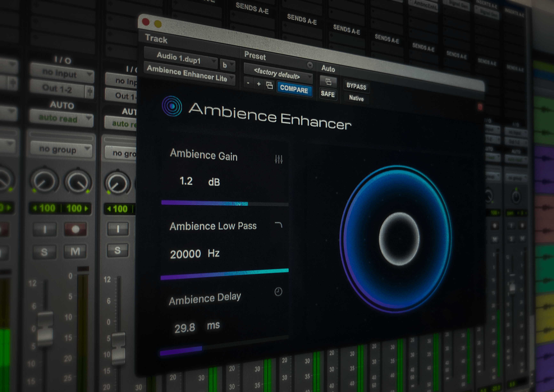
Task: Click the Track label in plugin header
Action: coord(156,39)
